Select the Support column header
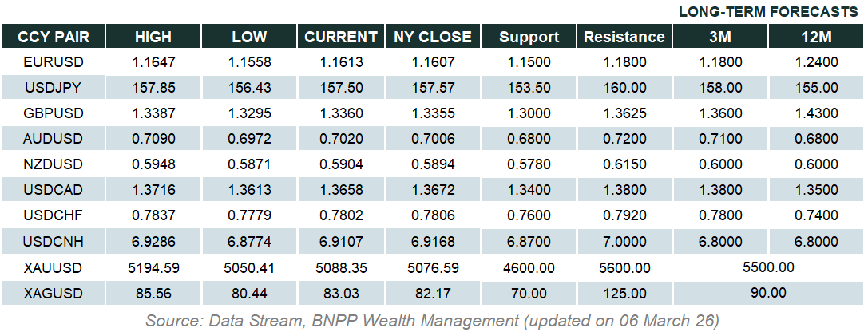This screenshot has width=868, height=332. (528, 37)
